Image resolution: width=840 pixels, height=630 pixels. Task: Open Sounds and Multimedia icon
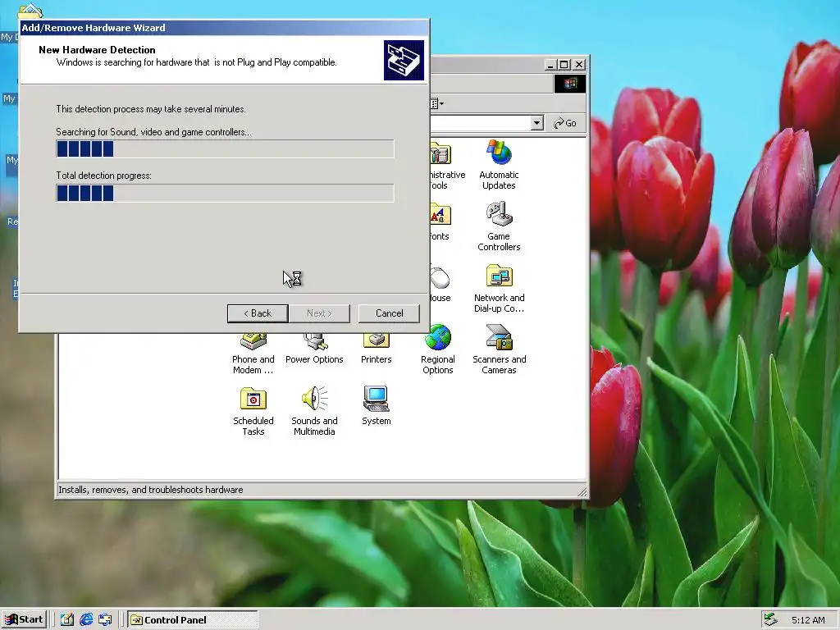click(x=314, y=411)
